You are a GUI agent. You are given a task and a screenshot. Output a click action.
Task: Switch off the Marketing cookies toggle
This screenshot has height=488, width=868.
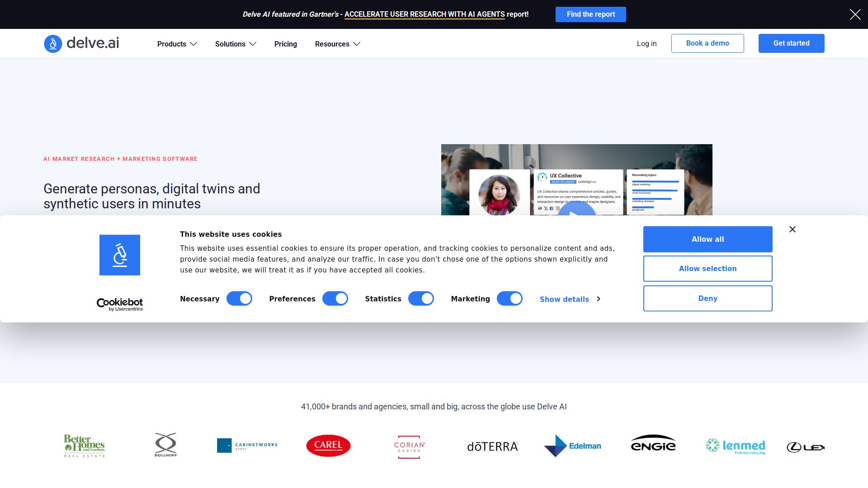pos(509,299)
